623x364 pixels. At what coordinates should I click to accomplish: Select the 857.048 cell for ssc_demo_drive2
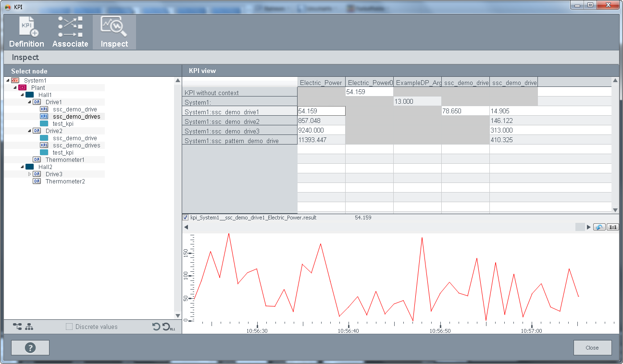pyautogui.click(x=321, y=121)
